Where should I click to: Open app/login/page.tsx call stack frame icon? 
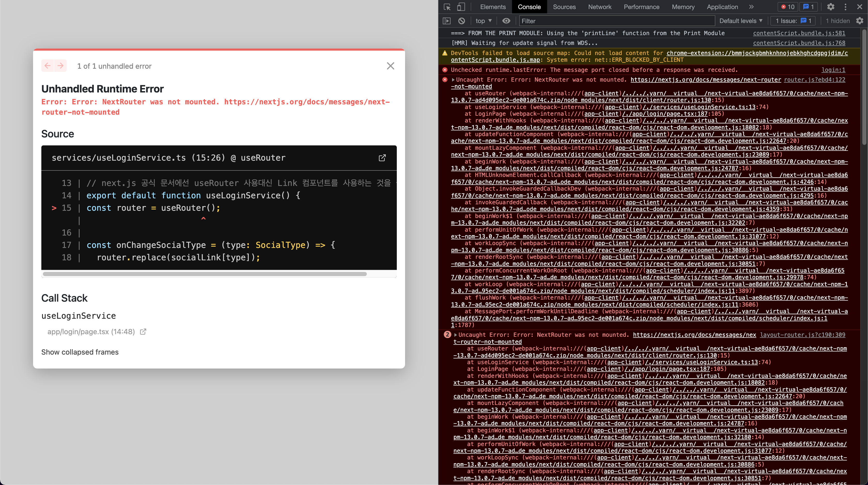click(x=143, y=332)
